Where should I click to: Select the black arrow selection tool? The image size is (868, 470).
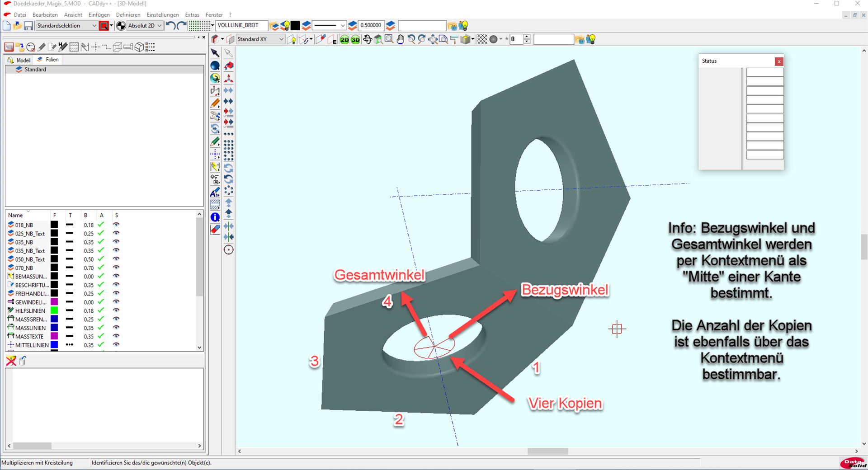pos(215,53)
